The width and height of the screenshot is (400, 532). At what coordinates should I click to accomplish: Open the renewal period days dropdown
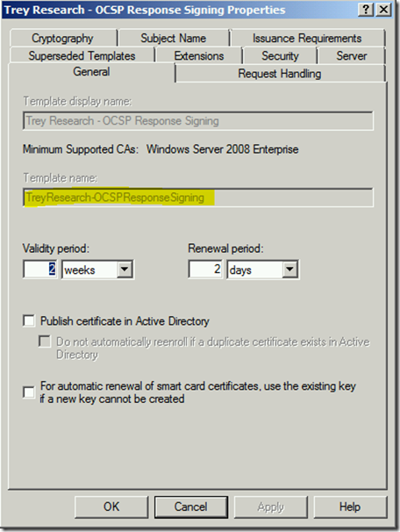click(289, 270)
